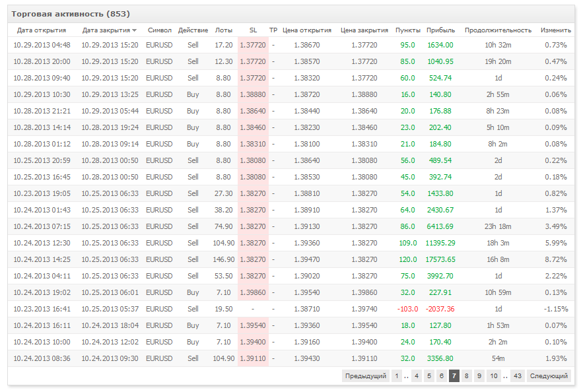Go to the Следующий page

[x=549, y=376]
